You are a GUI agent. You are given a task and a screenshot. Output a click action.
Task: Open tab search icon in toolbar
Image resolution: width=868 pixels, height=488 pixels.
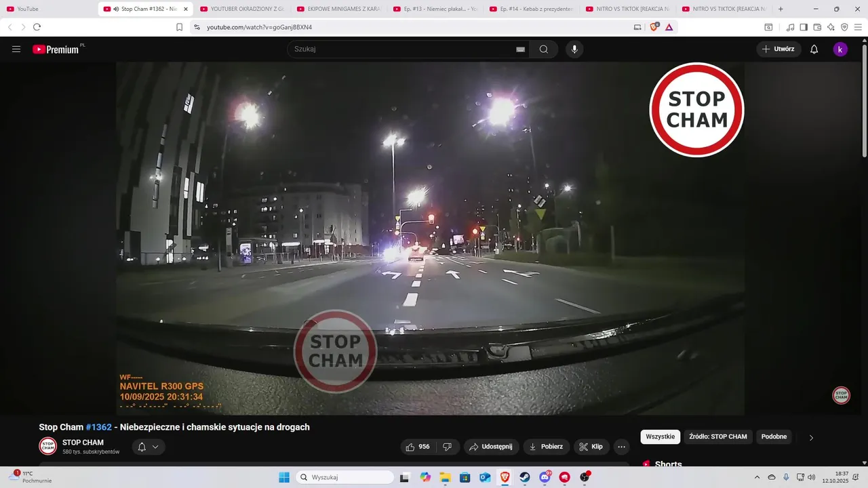768,27
